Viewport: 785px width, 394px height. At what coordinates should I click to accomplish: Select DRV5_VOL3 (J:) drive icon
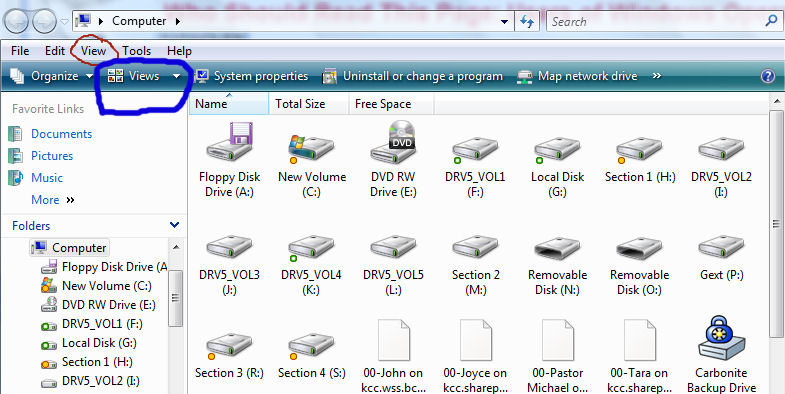point(229,247)
